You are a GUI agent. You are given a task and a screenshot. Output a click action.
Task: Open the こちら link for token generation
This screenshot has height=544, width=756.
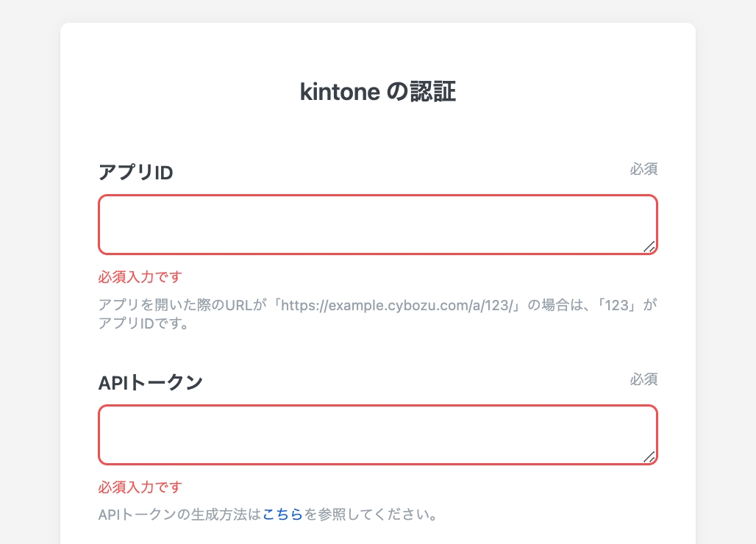tap(282, 515)
